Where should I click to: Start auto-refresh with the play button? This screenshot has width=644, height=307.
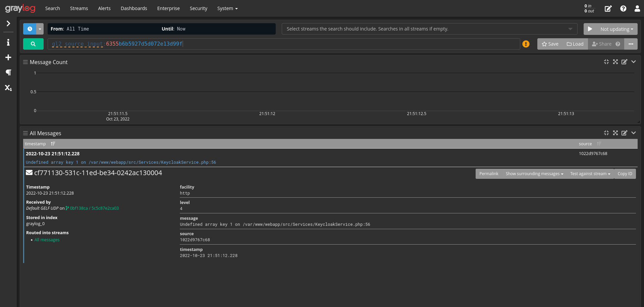tap(590, 29)
